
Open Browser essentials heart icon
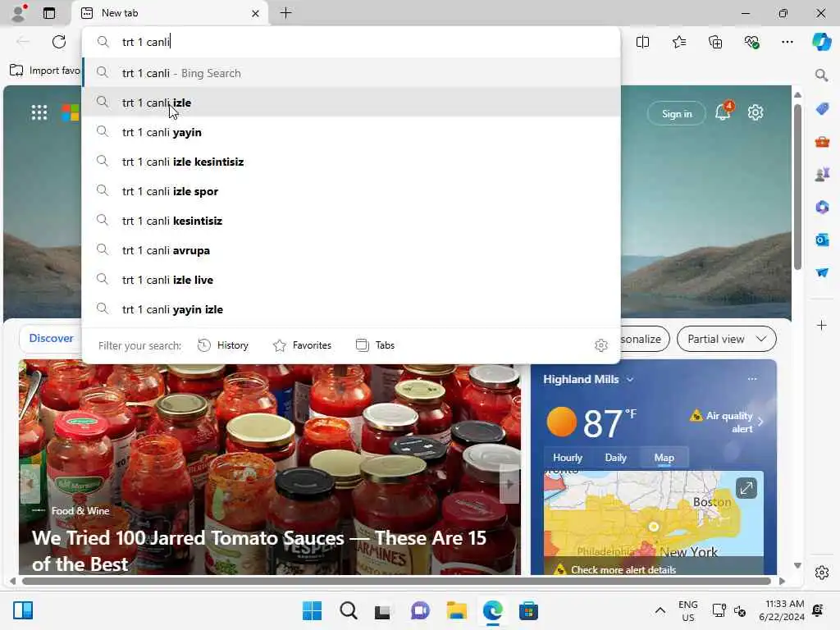[x=751, y=42]
